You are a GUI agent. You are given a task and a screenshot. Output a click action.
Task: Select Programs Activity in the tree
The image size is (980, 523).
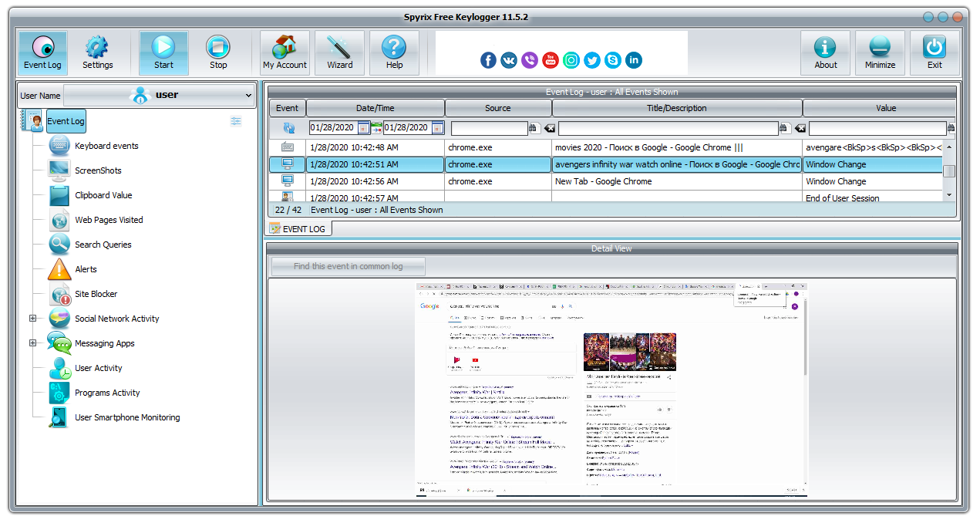pos(107,393)
